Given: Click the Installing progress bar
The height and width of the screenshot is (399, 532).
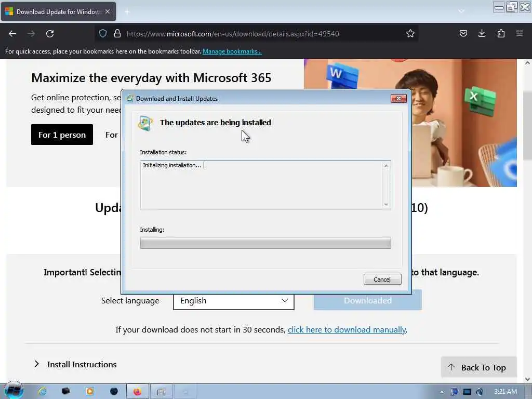Looking at the screenshot, I should coord(265,243).
